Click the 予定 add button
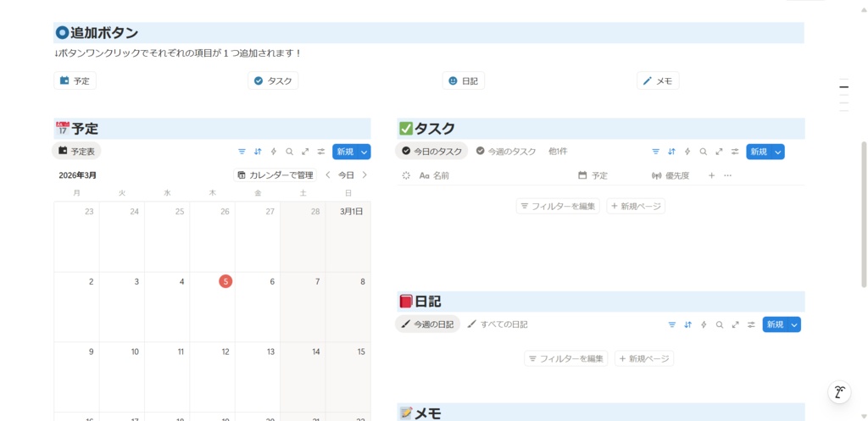The width and height of the screenshot is (868, 421). click(x=75, y=80)
